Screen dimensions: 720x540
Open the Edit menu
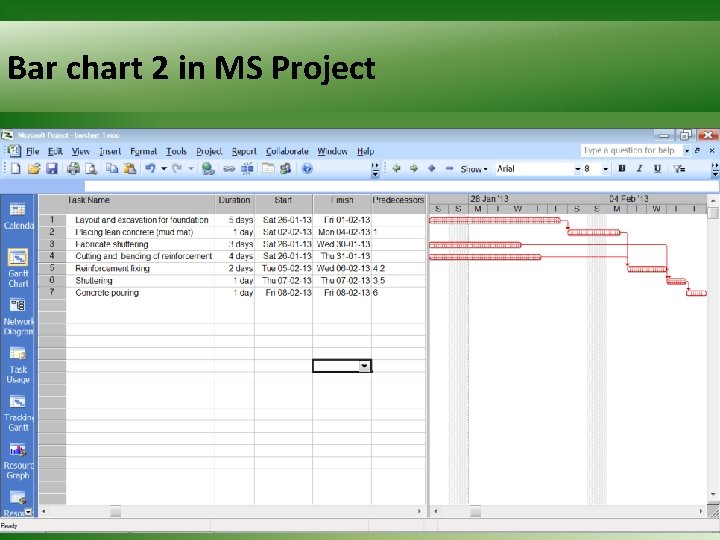(55, 151)
